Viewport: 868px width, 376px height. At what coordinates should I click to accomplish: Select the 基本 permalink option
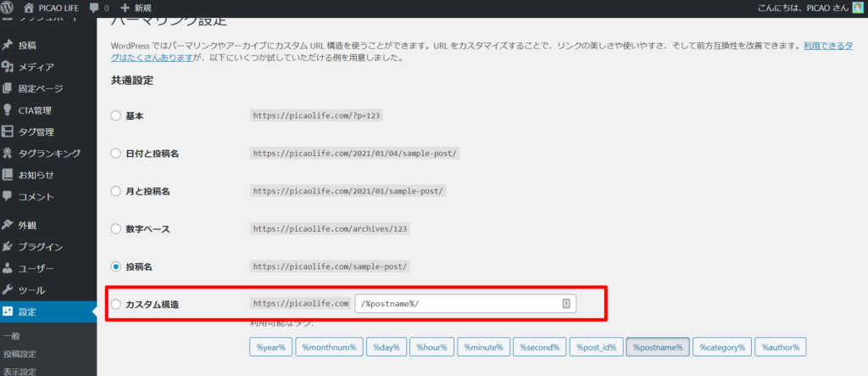point(115,116)
